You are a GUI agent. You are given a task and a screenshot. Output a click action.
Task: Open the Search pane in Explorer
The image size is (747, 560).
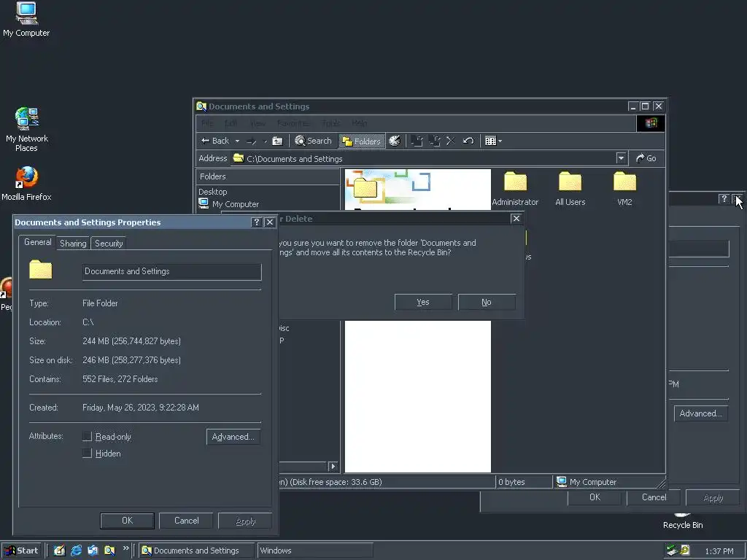point(313,141)
